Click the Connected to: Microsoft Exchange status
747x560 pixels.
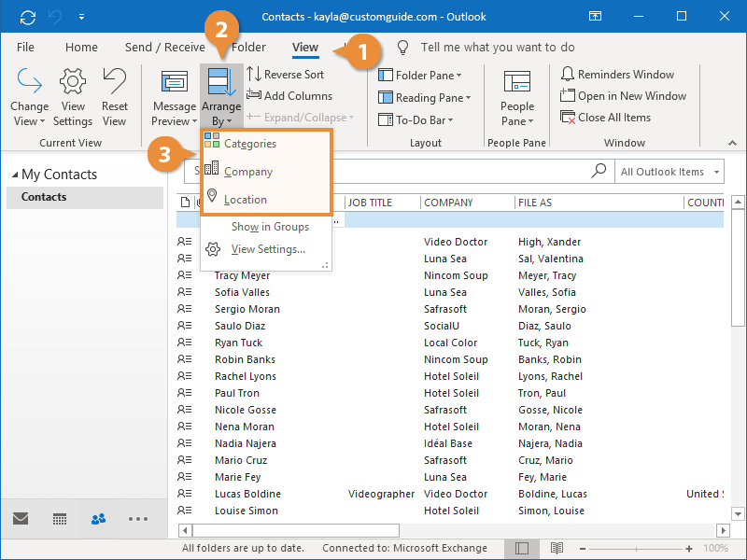(404, 549)
